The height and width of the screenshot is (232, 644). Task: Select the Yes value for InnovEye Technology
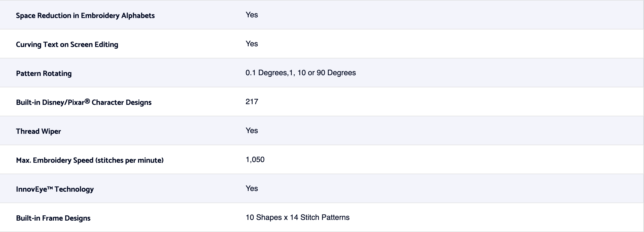[x=251, y=188]
